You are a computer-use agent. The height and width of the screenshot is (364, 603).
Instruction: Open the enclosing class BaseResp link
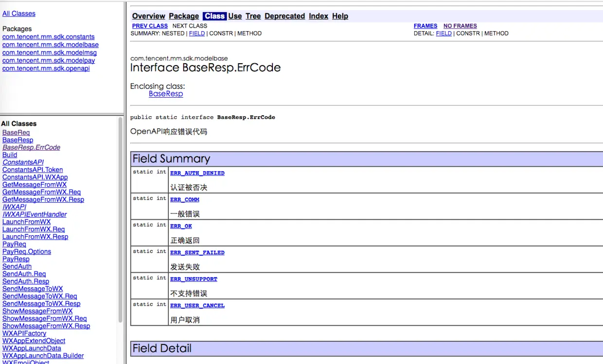(x=166, y=94)
